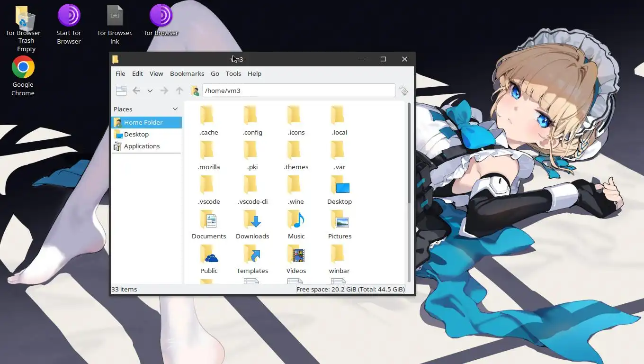Select the .wine folder
This screenshot has height=364, width=644.
296,190
